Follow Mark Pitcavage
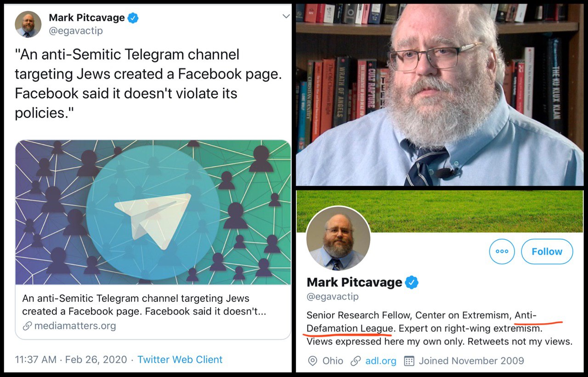The width and height of the screenshot is (588, 377). pyautogui.click(x=547, y=251)
